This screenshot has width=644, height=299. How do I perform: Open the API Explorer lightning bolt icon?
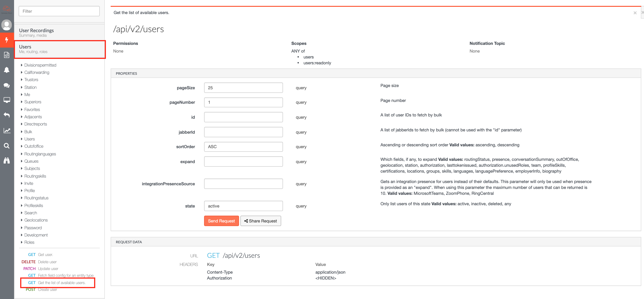coord(7,40)
